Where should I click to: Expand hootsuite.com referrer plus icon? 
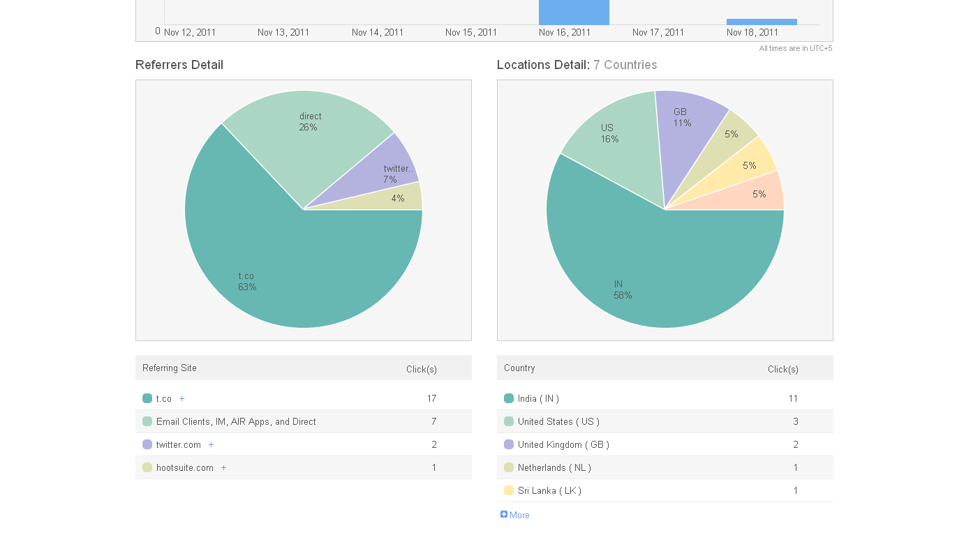223,468
